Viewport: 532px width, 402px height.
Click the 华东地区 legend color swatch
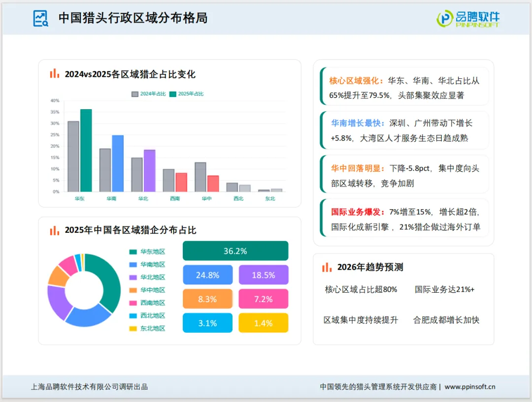[133, 252]
